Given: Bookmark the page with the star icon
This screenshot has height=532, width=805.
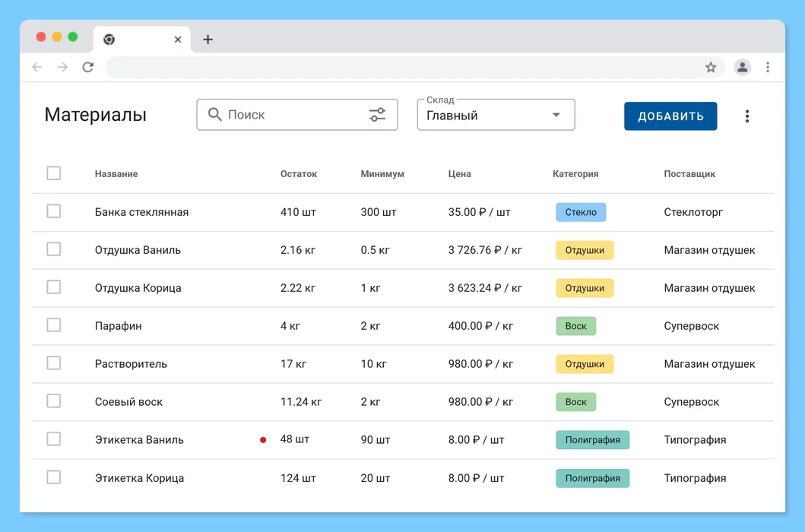Looking at the screenshot, I should coord(711,68).
